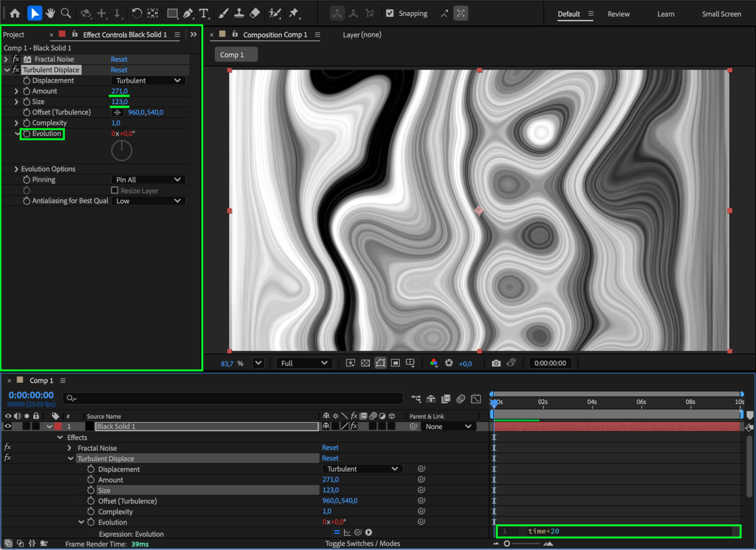
Task: Toggle the Snapping checkbox
Action: click(x=390, y=14)
